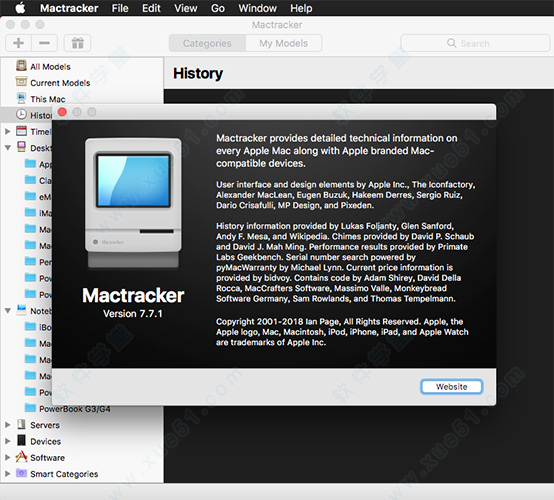Click the add (plus) toolbar button
554x500 pixels.
pos(18,43)
